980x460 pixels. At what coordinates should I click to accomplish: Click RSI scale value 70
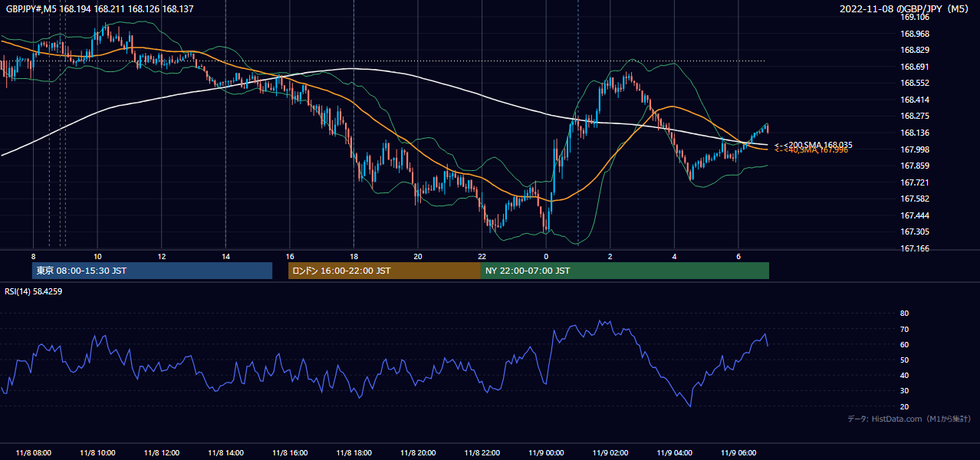(x=904, y=329)
